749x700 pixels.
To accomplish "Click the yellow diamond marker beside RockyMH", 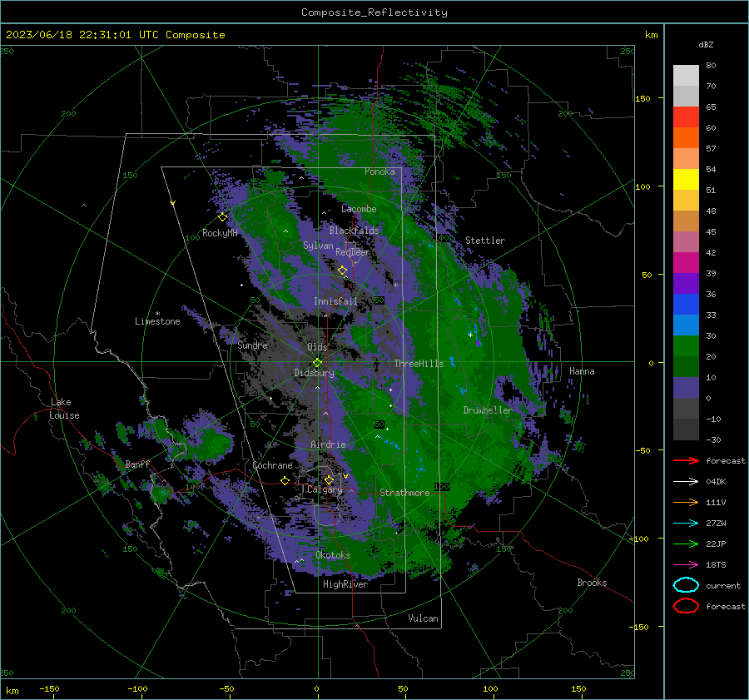I will pos(222,217).
